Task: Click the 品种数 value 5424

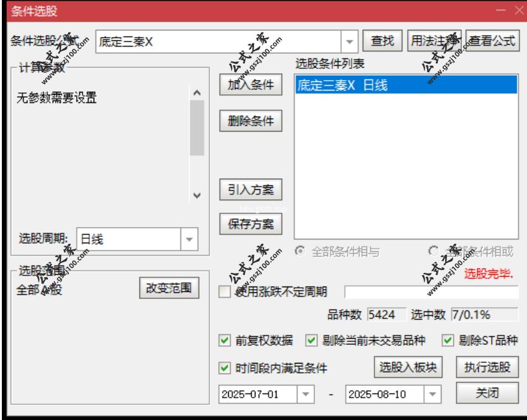Action: pyautogui.click(x=386, y=315)
